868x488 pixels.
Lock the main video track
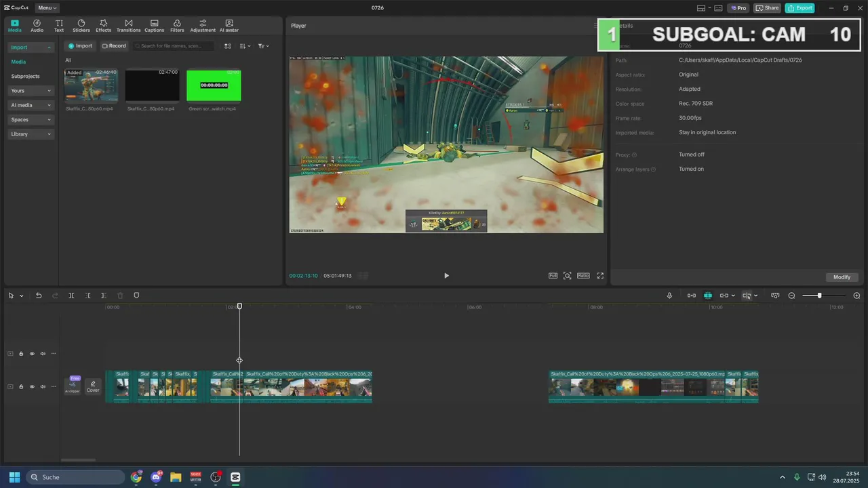21,386
